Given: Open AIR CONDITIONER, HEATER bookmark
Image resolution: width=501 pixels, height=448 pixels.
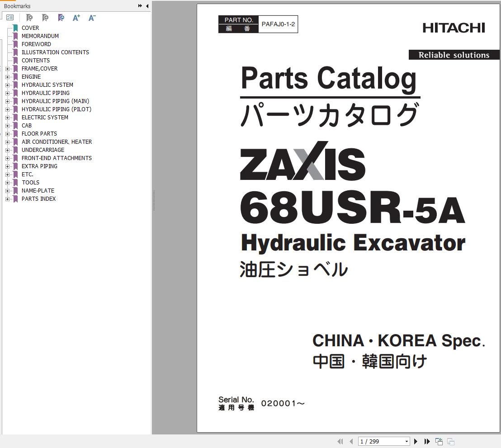Looking at the screenshot, I should pyautogui.click(x=57, y=141).
